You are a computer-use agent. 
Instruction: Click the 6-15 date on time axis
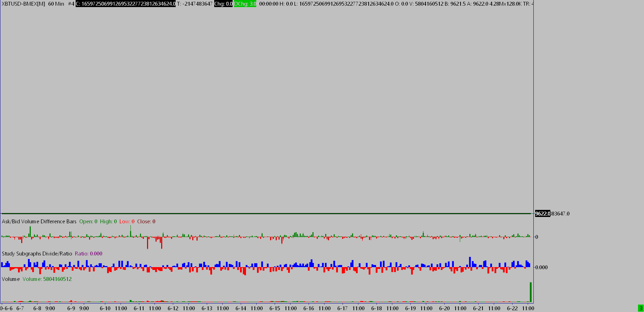pos(275,308)
